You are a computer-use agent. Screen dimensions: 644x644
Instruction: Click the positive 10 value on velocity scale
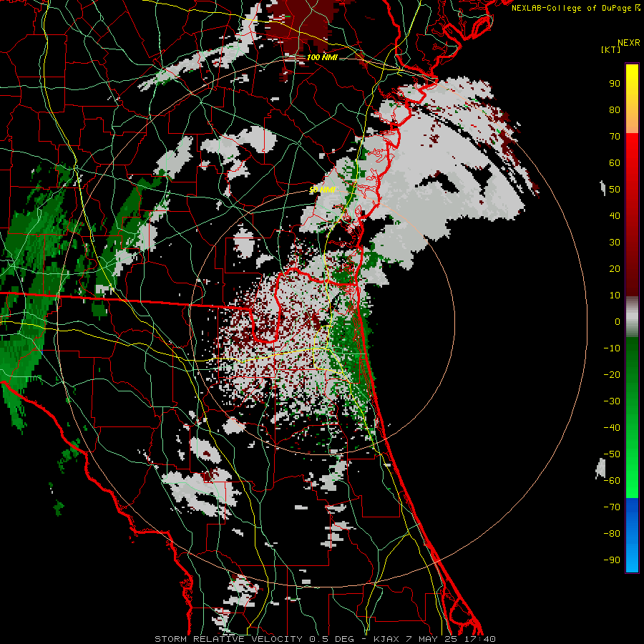615,296
